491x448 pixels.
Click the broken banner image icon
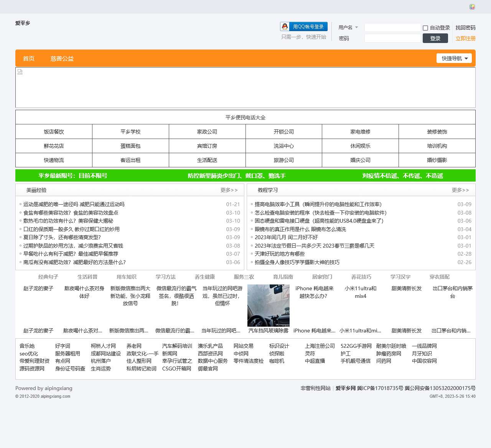point(20,72)
